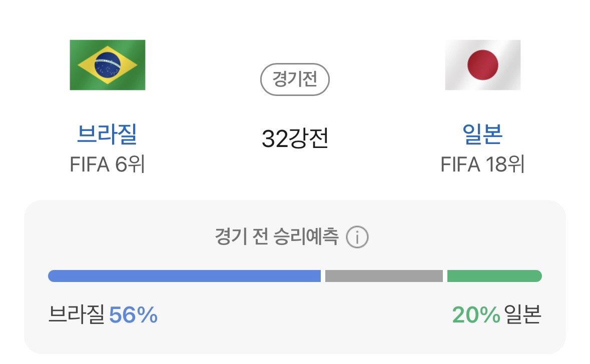This screenshot has width=590, height=364.
Task: Click the 일본 label beside 20%
Action: pos(522,314)
